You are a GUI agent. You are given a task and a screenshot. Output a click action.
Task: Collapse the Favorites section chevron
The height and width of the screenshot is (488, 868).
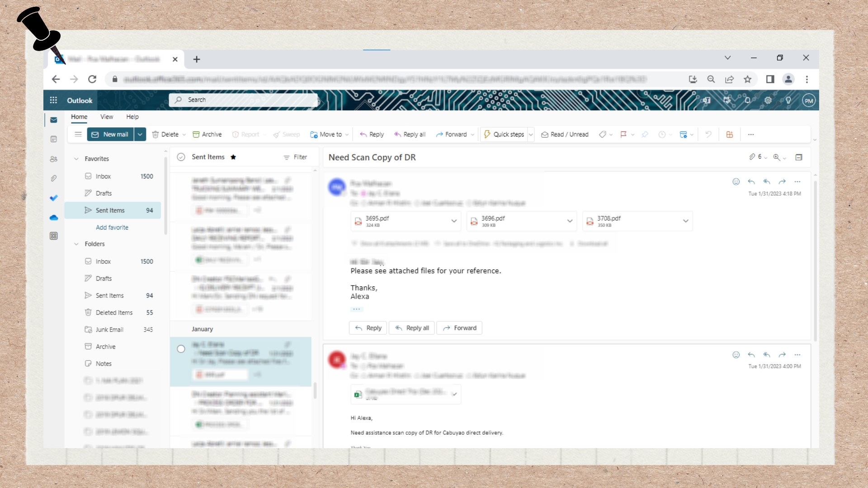(x=76, y=159)
